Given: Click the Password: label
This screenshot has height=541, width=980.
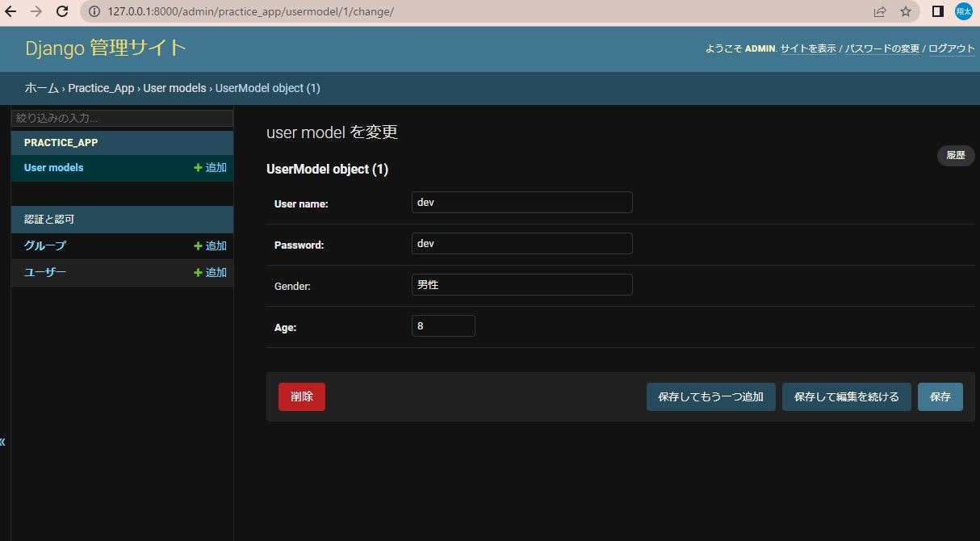Looking at the screenshot, I should pyautogui.click(x=299, y=245).
